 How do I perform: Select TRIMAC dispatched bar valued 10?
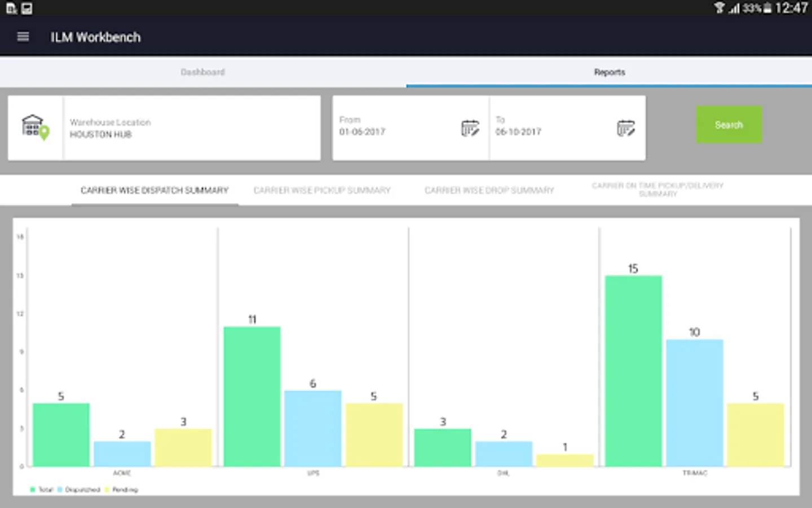coord(694,403)
